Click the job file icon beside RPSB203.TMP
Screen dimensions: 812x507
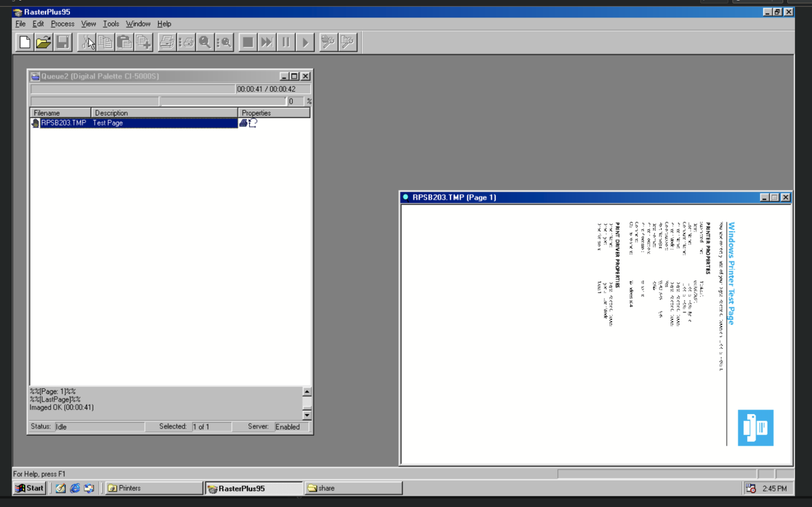click(x=35, y=123)
